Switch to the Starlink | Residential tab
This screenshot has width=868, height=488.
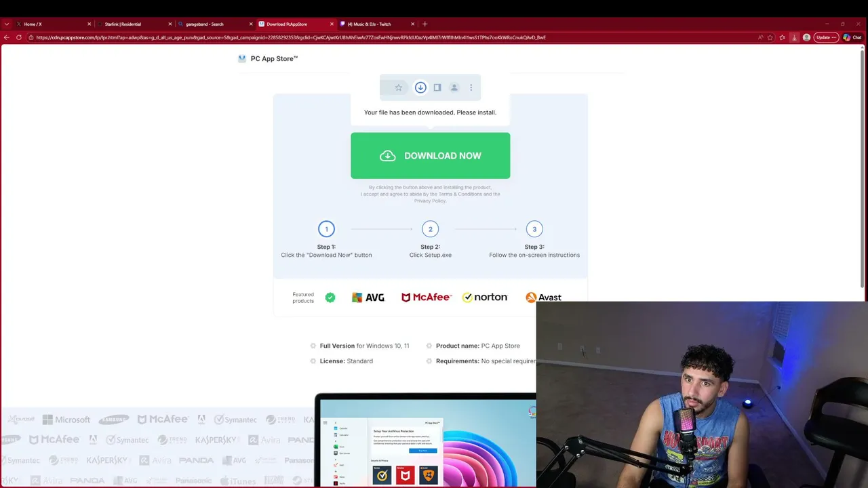pyautogui.click(x=134, y=24)
